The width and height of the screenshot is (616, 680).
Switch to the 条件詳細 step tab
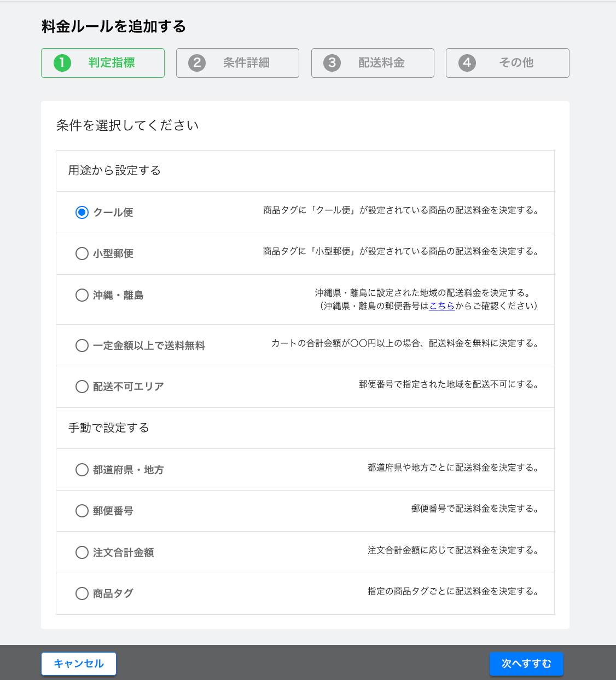click(237, 63)
